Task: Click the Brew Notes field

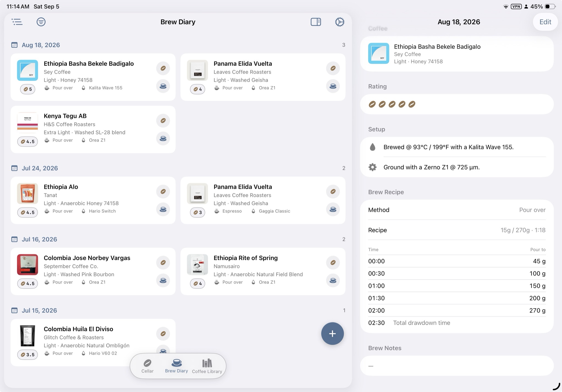Action: (x=457, y=366)
